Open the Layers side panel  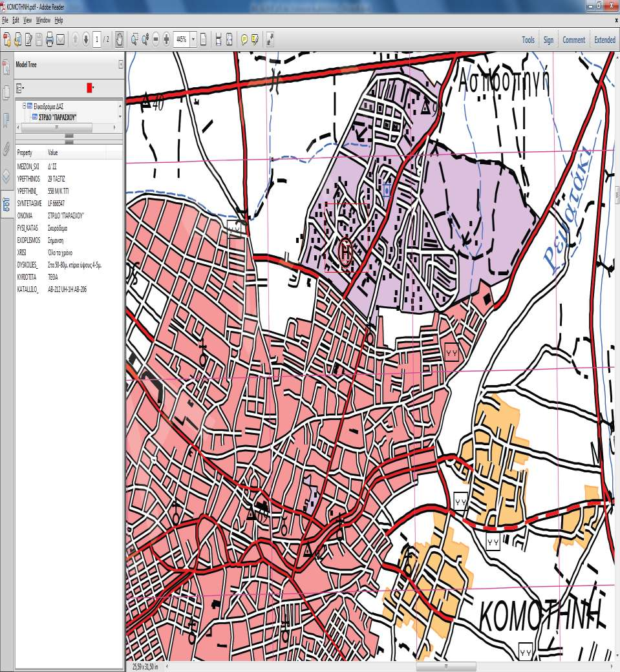[x=6, y=176]
